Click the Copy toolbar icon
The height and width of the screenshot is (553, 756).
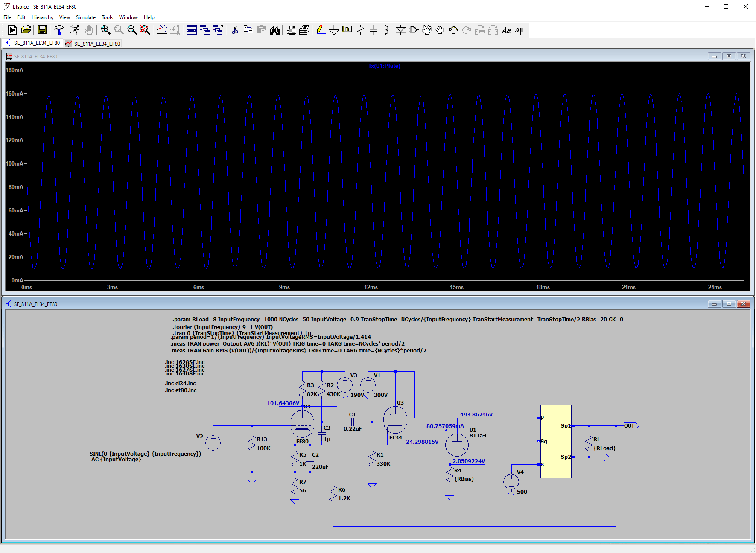point(248,30)
